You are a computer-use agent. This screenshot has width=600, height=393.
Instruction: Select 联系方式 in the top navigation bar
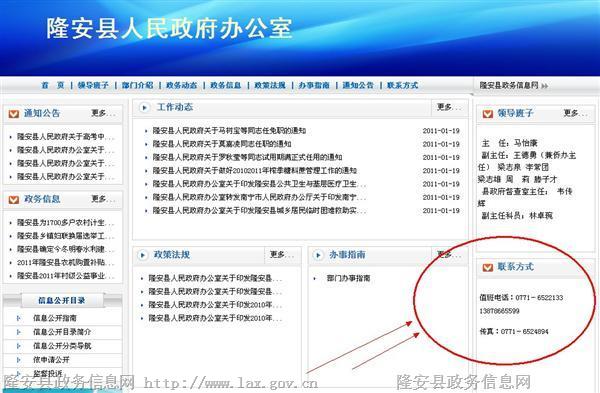(x=403, y=85)
